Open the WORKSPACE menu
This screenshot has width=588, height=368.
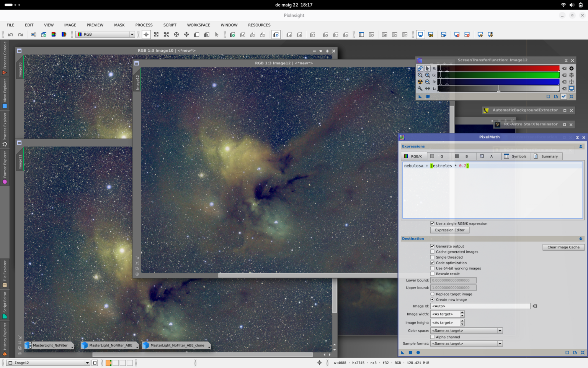tap(198, 25)
